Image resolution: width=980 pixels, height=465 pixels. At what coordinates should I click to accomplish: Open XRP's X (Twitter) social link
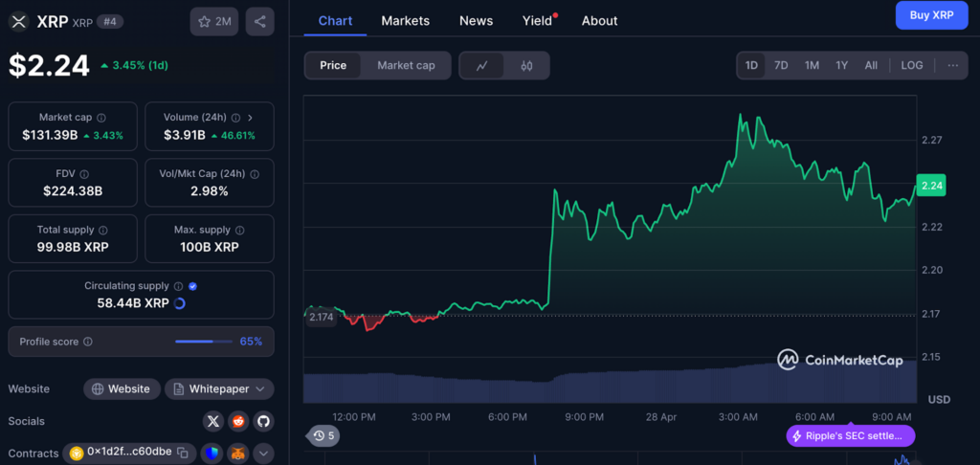[x=213, y=421]
